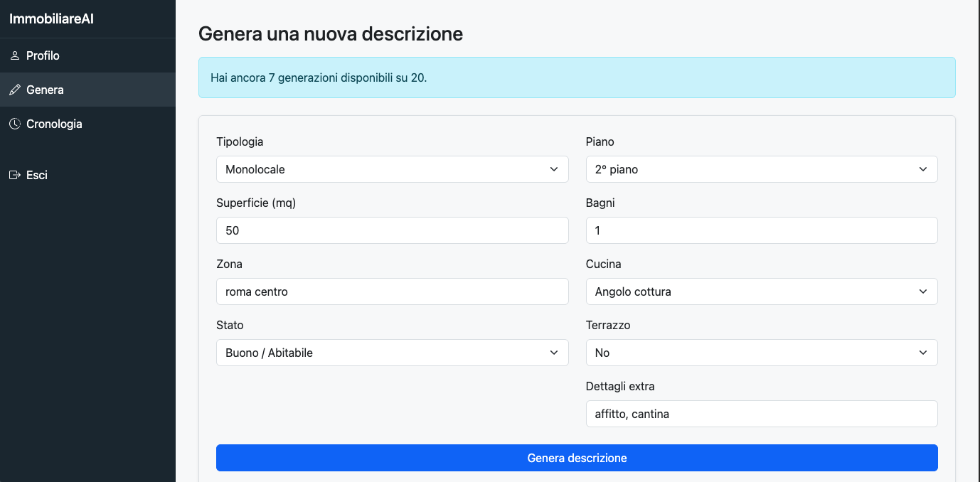The height and width of the screenshot is (482, 980).
Task: Switch to the Cronologia section
Action: click(54, 124)
